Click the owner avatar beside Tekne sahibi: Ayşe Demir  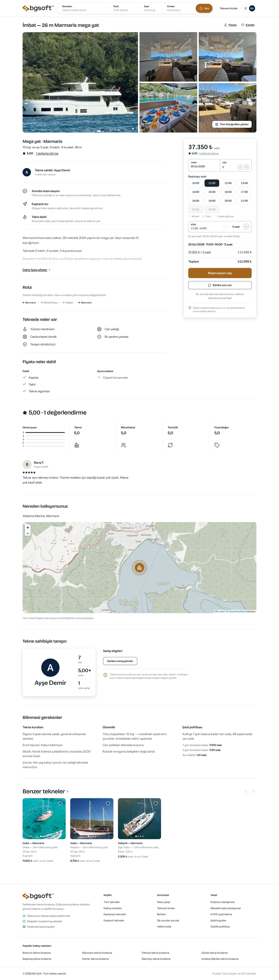27,172
